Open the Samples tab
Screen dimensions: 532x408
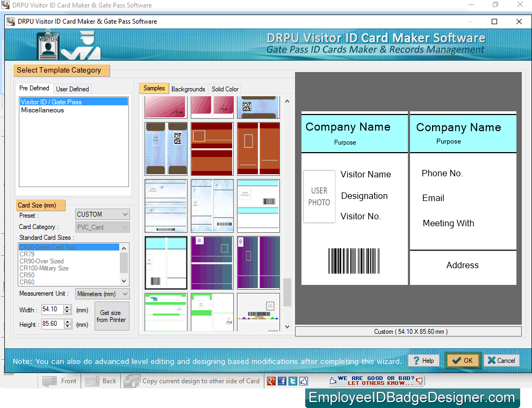click(154, 88)
